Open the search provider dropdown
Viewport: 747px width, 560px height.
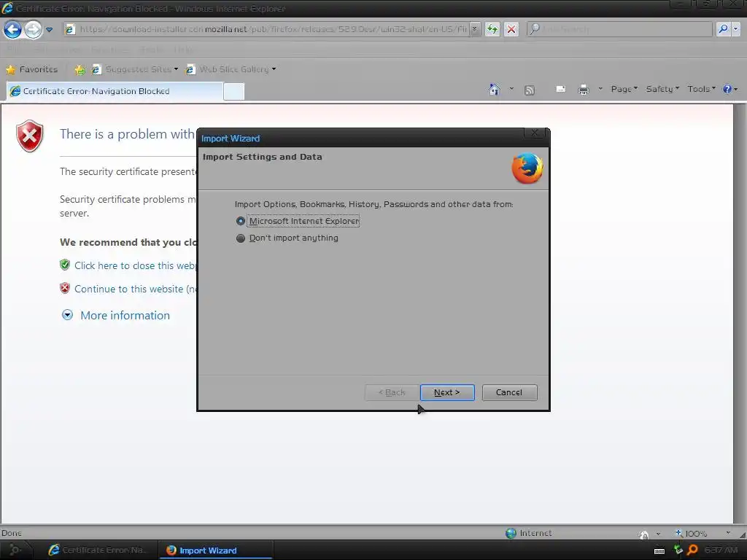735,29
